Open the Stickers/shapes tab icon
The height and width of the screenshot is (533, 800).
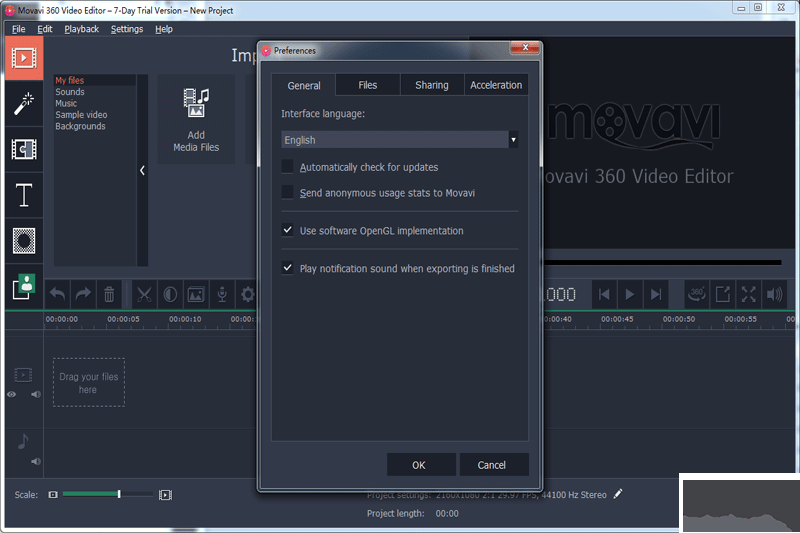click(24, 241)
